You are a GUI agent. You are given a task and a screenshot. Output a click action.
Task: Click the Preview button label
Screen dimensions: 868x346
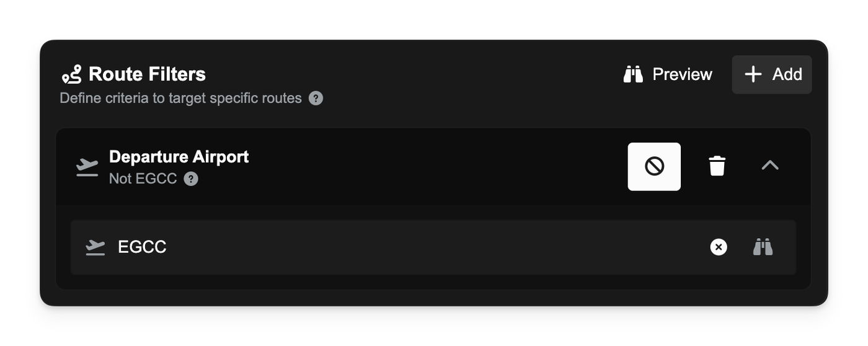tap(682, 74)
